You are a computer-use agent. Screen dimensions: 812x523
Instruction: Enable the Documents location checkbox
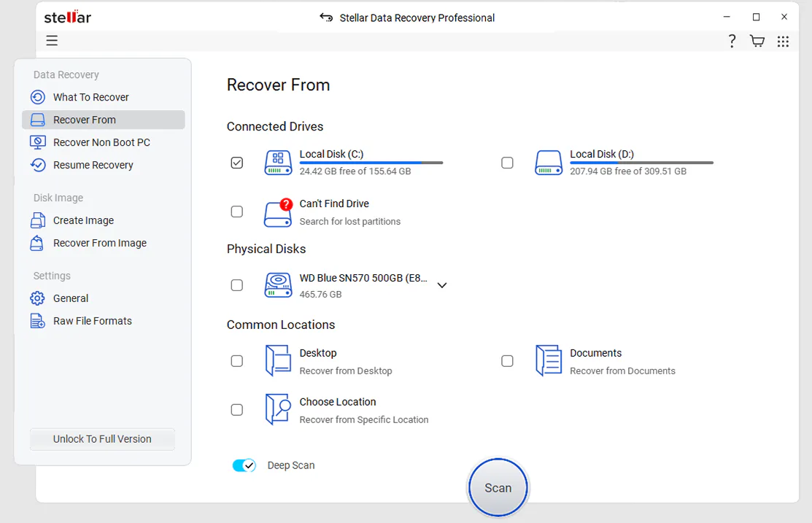click(508, 360)
